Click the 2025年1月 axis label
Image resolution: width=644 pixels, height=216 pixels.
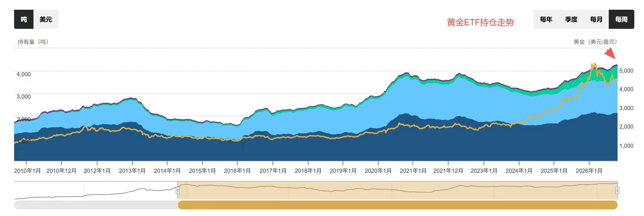coord(554,171)
